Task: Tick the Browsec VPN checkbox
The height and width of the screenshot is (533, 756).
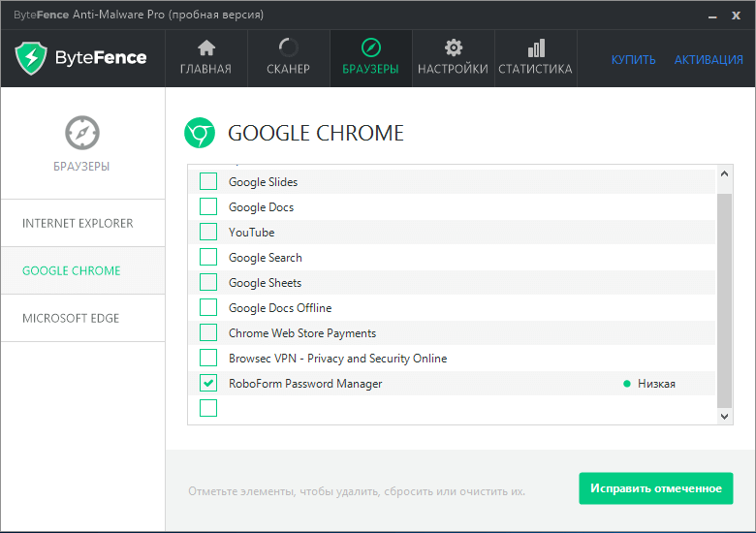Action: point(208,359)
